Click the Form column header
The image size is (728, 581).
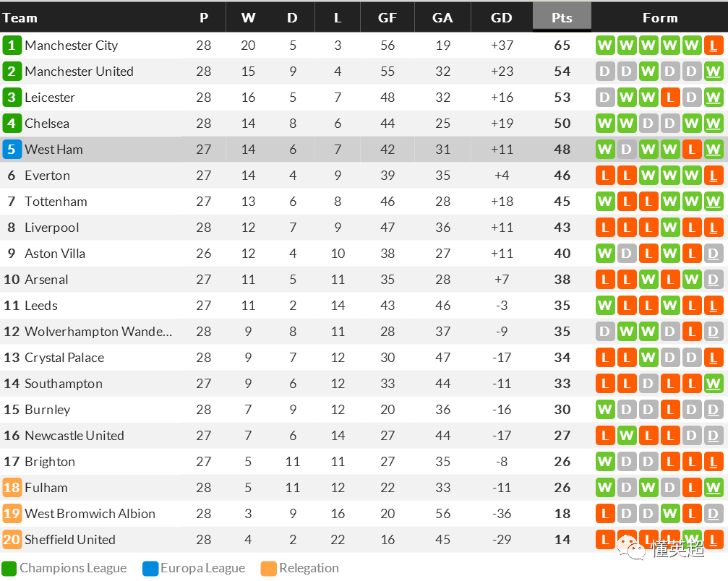tap(660, 17)
